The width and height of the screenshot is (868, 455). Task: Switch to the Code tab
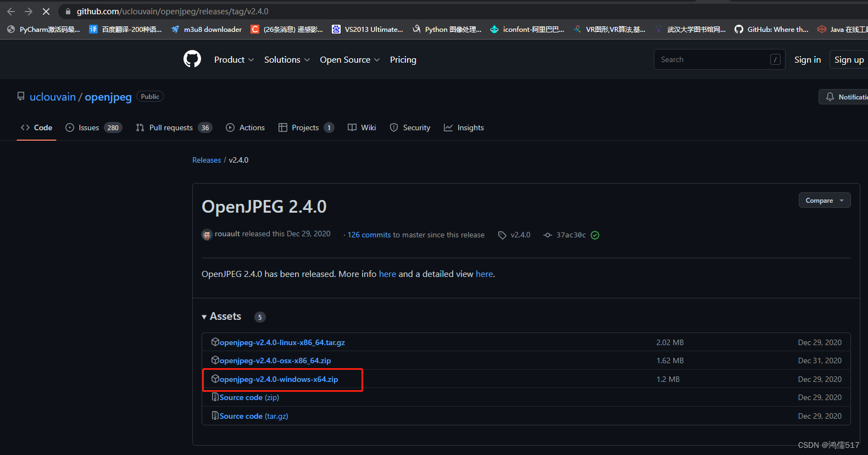point(36,127)
